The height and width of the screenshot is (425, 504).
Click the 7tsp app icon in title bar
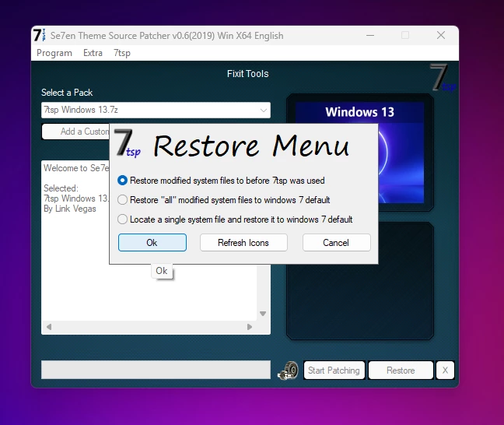(40, 36)
